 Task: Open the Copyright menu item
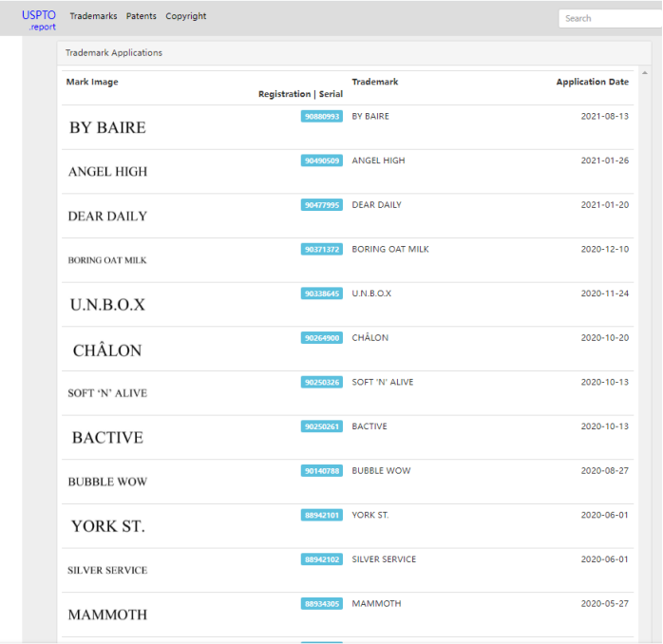coord(185,16)
